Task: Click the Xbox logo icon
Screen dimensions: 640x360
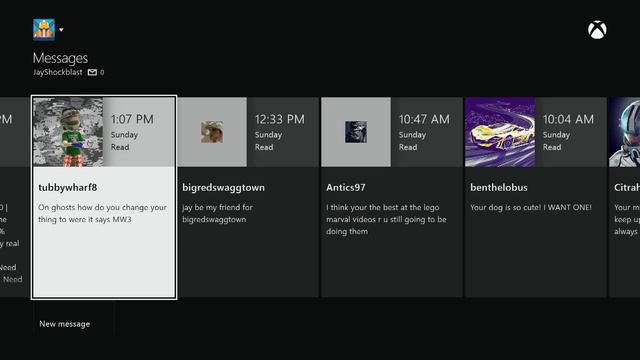Action: coord(597,30)
